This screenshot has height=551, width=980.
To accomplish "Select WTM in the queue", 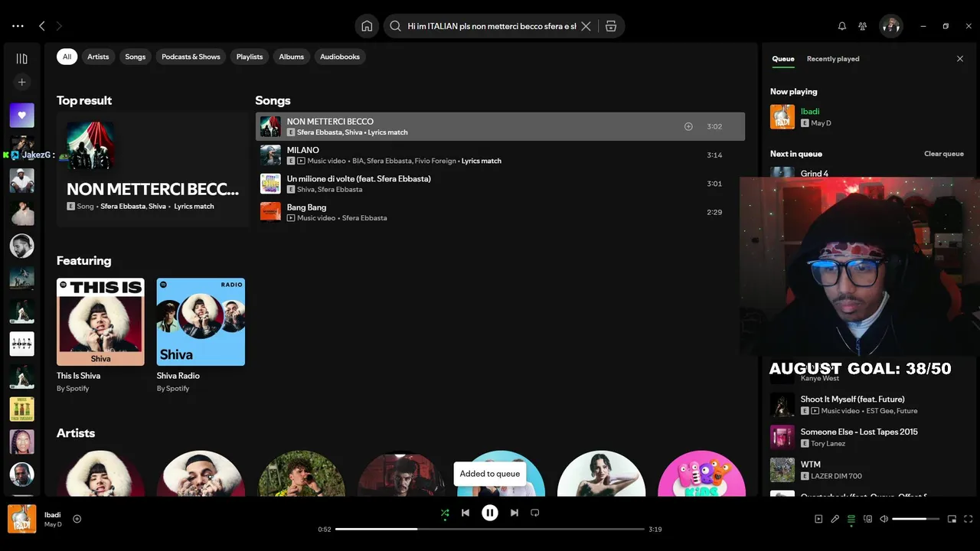I will coord(810,465).
